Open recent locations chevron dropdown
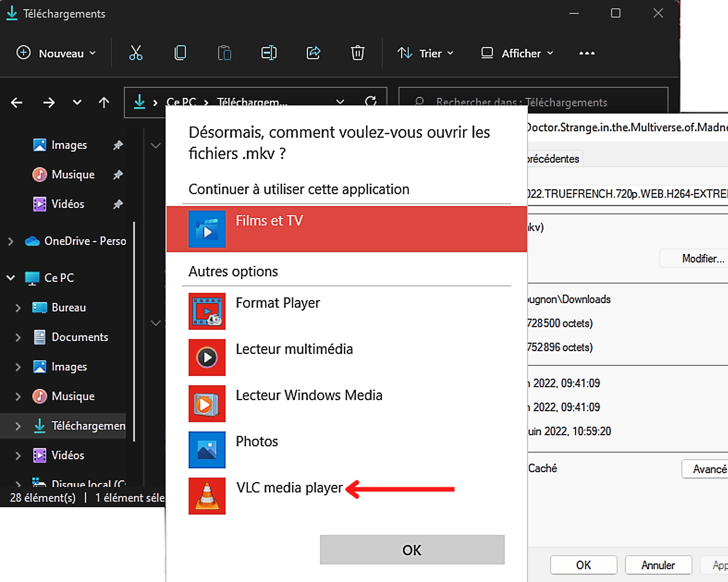 [x=77, y=103]
